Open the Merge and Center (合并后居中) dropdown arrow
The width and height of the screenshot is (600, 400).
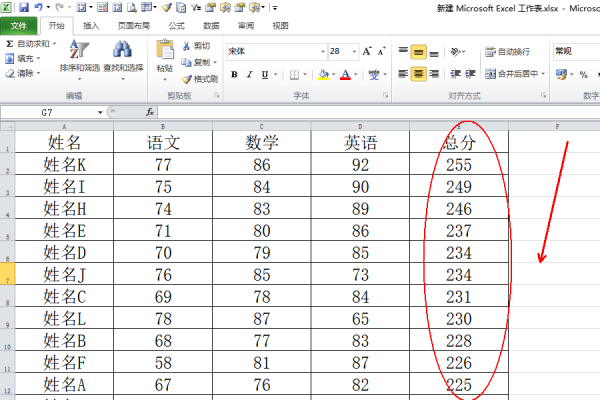click(x=543, y=73)
